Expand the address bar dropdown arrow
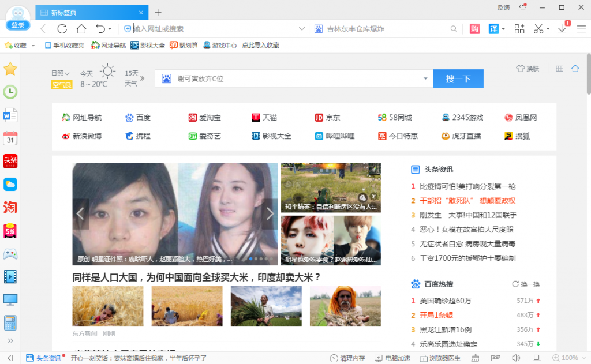591x364 pixels. (302, 29)
